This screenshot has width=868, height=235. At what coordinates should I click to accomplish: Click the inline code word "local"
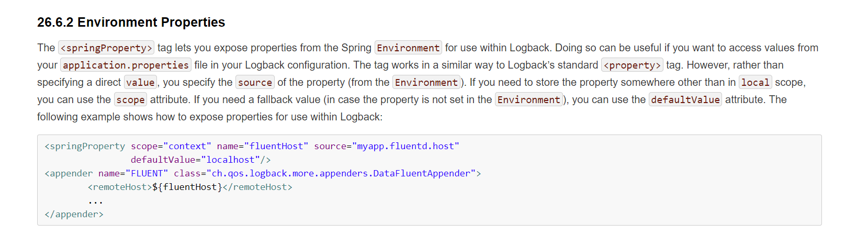[755, 83]
